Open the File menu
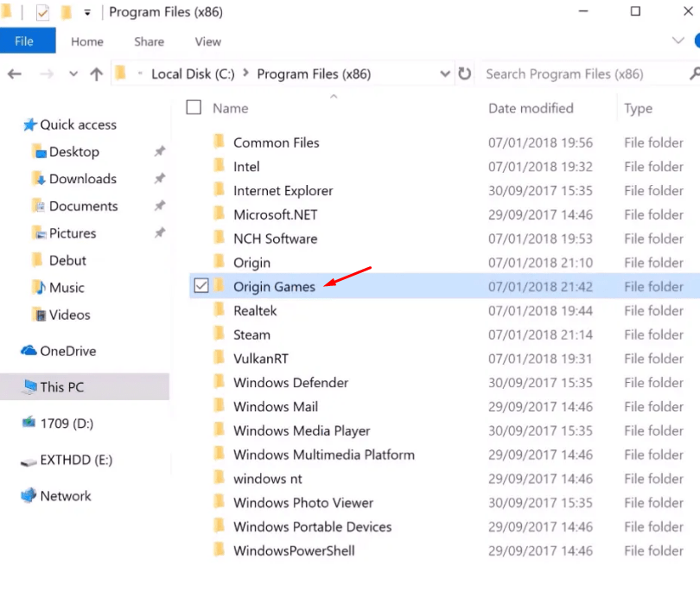The image size is (700, 605). [25, 41]
